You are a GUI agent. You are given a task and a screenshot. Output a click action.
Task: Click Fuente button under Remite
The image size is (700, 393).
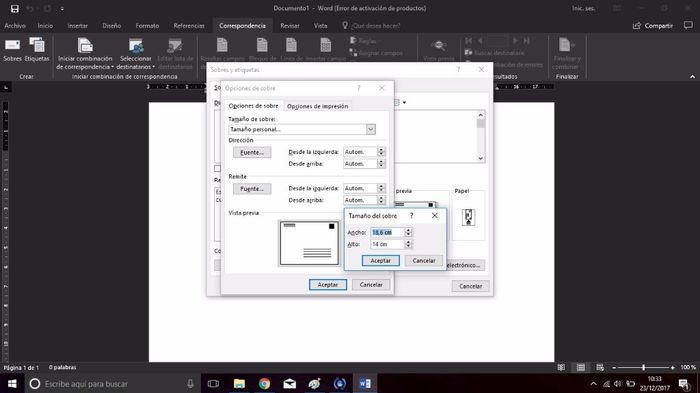click(252, 189)
